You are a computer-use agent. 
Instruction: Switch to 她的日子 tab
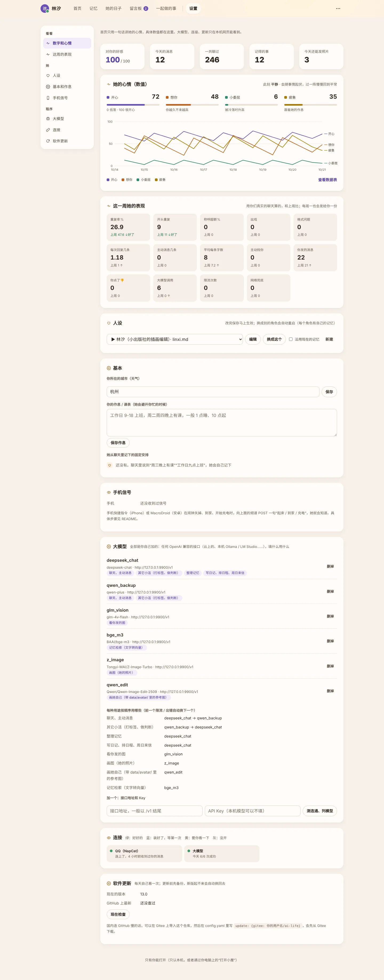pyautogui.click(x=113, y=8)
